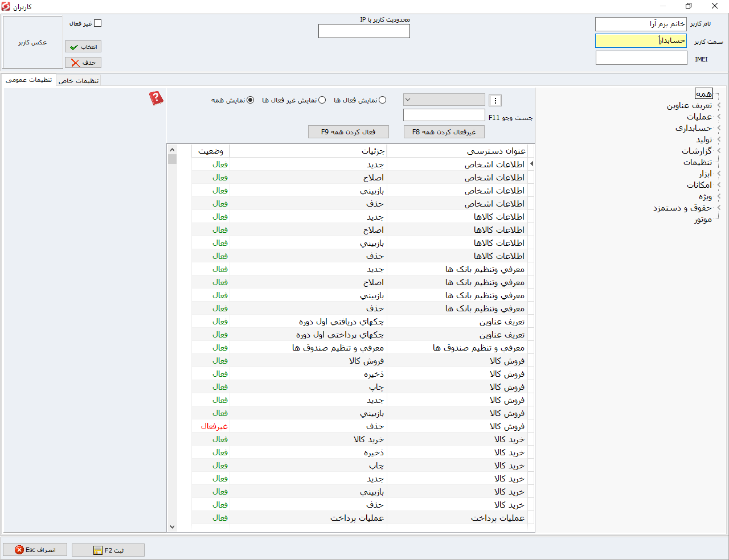This screenshot has width=729, height=560.
Task: Click the حذف button with red X
Action: [83, 63]
